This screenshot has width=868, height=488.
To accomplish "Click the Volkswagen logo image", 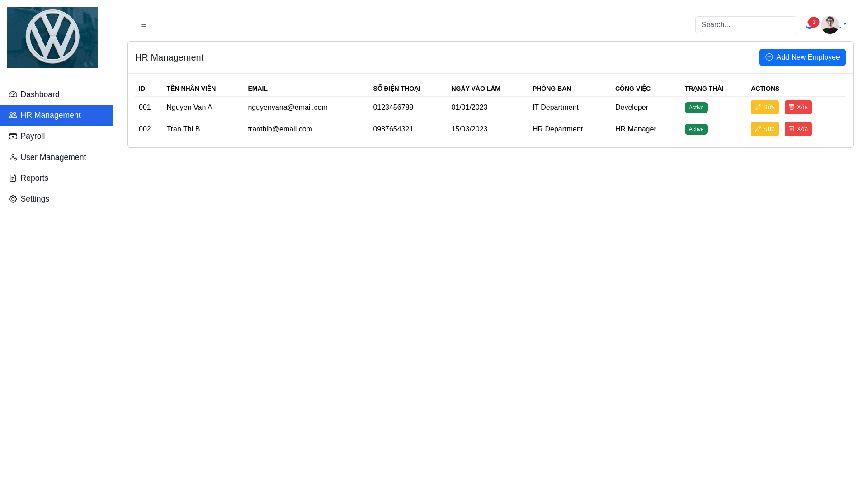I will [x=52, y=38].
